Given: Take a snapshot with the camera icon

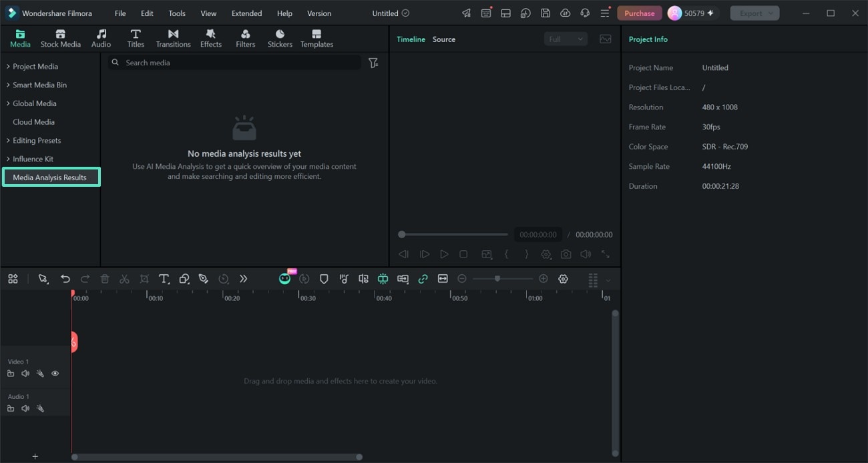Looking at the screenshot, I should [x=566, y=254].
